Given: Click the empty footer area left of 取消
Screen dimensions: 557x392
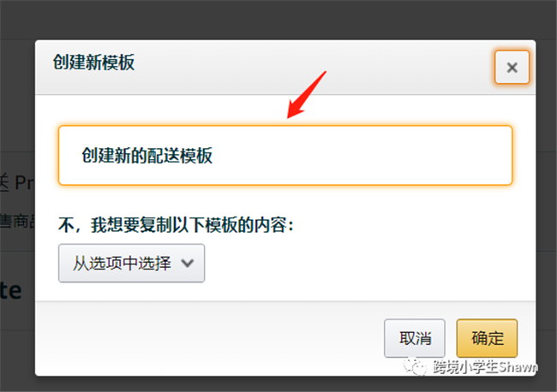Looking at the screenshot, I should pyautogui.click(x=210, y=338).
